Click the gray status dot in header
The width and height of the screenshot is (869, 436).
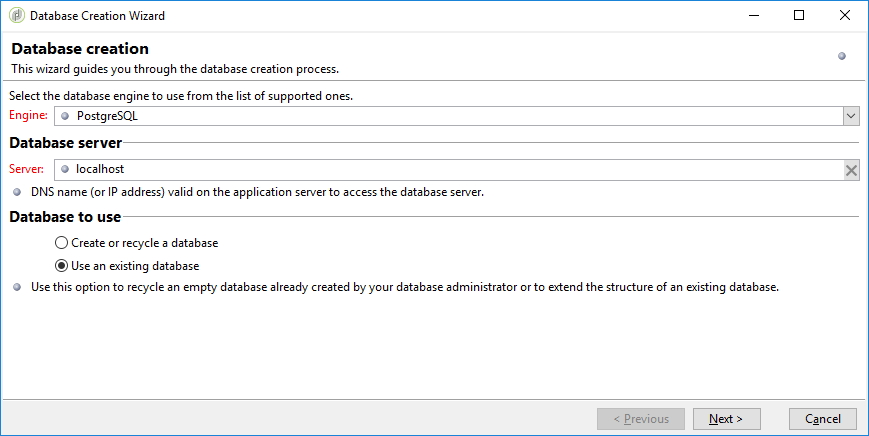click(x=842, y=56)
